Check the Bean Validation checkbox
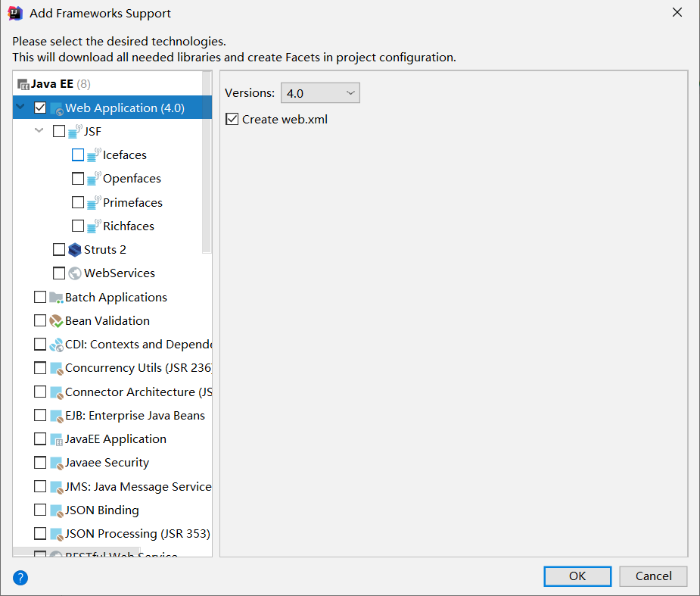Viewport: 700px width, 596px height. coord(40,321)
